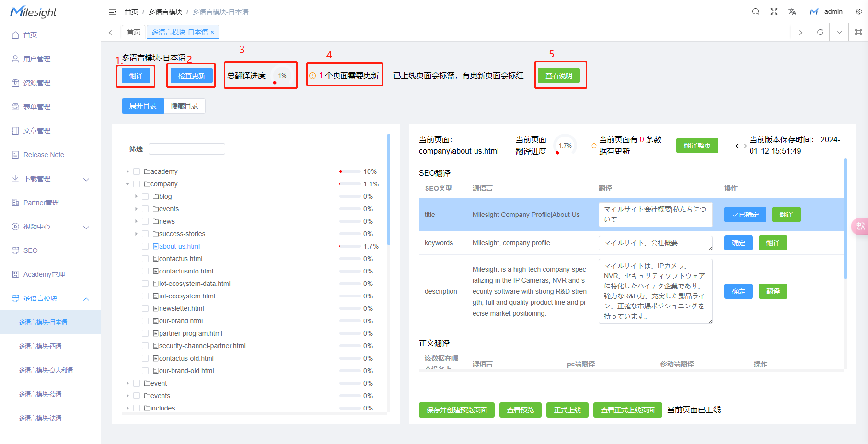Switch to the 首页 tab
The height and width of the screenshot is (444, 868).
pyautogui.click(x=134, y=32)
